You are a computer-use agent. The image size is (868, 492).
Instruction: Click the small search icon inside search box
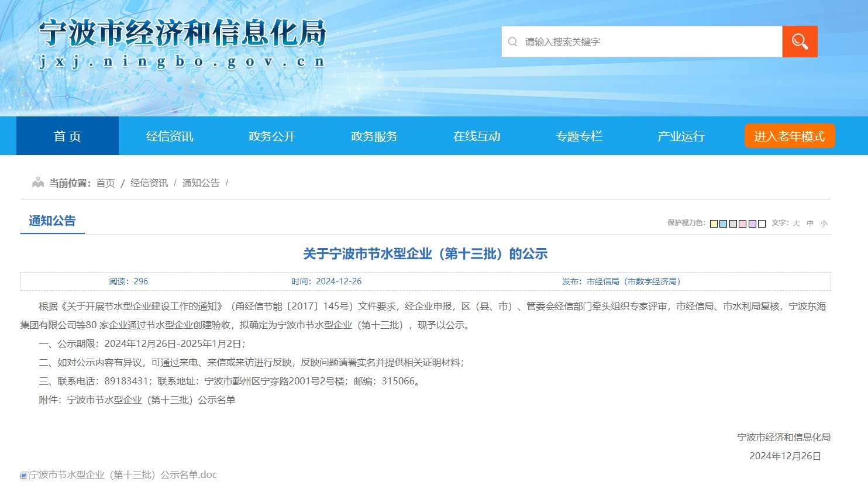point(513,42)
